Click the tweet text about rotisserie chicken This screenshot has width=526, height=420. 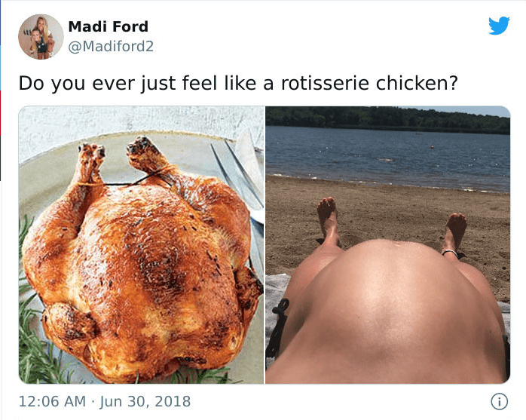[238, 83]
